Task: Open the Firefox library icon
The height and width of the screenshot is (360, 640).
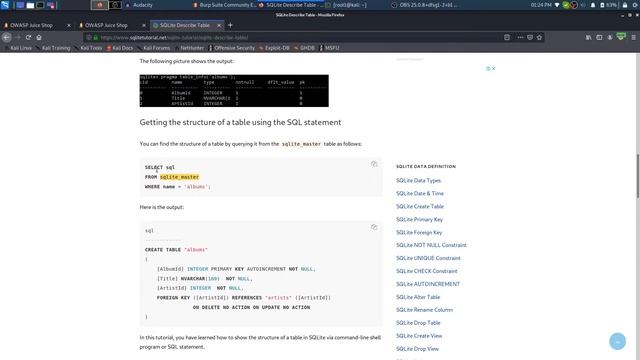Action: pyautogui.click(x=589, y=37)
